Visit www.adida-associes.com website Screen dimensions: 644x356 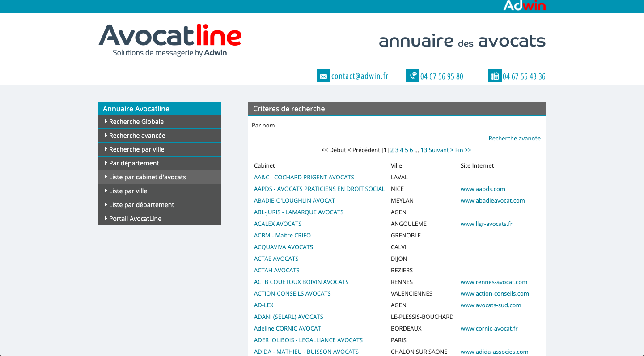pos(495,352)
